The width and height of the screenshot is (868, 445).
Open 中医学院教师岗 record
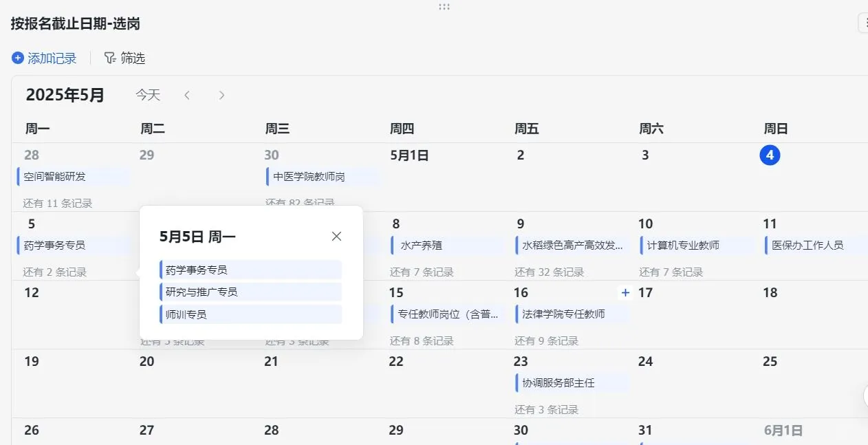[x=322, y=177]
